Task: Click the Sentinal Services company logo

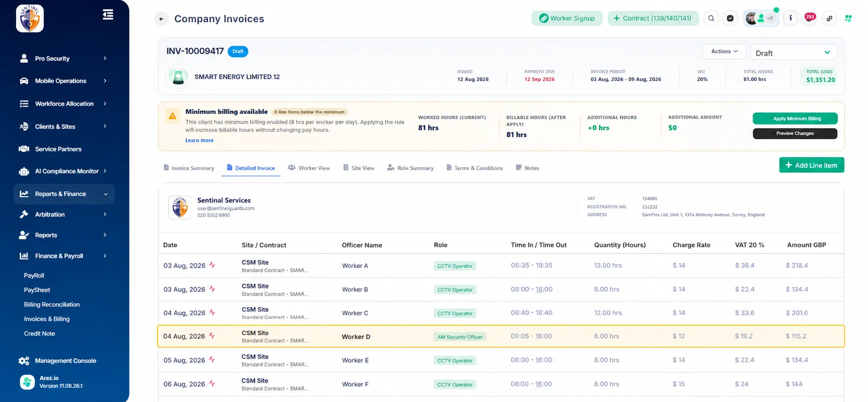Action: click(180, 207)
